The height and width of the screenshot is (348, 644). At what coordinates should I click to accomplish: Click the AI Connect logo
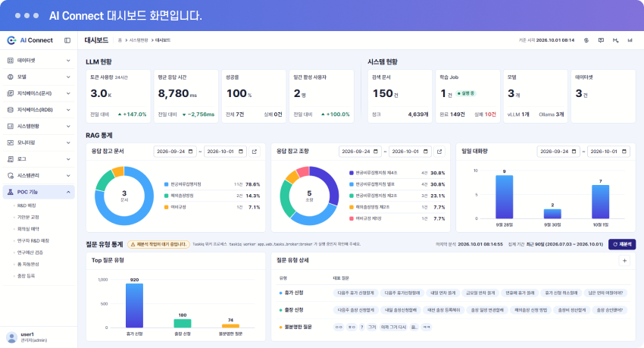click(x=30, y=40)
